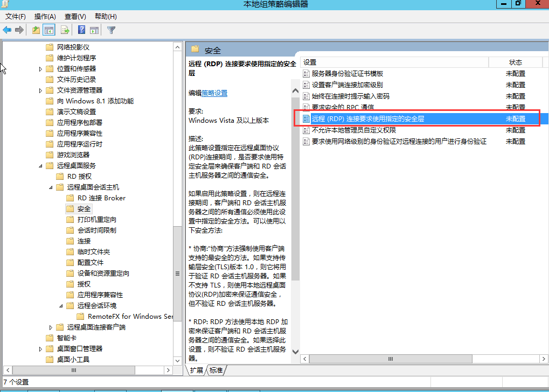Toggle the show/hide console tree icon

[49, 30]
